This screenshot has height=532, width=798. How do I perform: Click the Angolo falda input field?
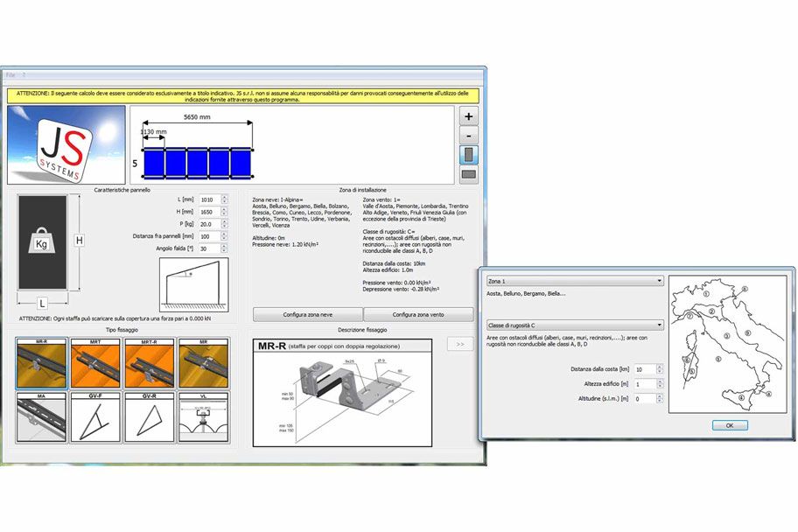point(209,249)
